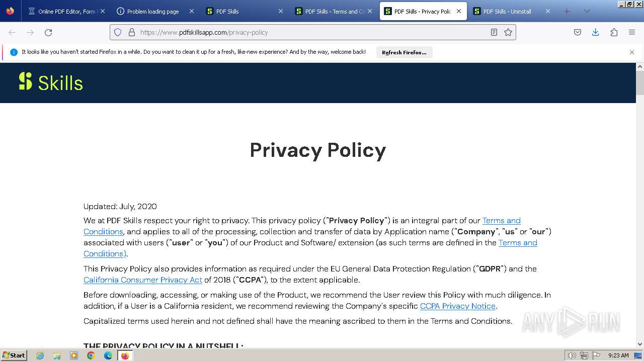644x362 pixels.
Task: Click the Firefox logo icon in tab bar
Action: [10, 11]
